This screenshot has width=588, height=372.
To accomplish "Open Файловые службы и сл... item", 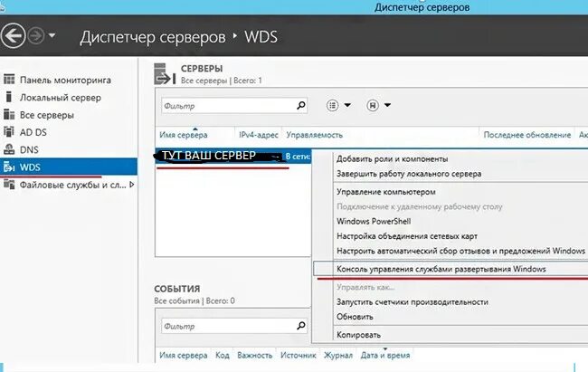I will pyautogui.click(x=72, y=185).
